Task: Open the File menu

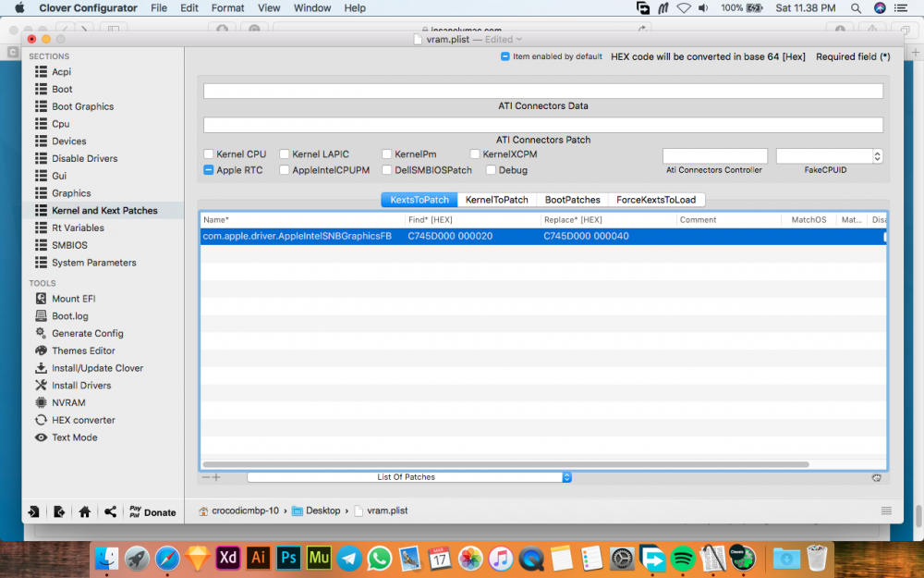Action: click(x=159, y=8)
